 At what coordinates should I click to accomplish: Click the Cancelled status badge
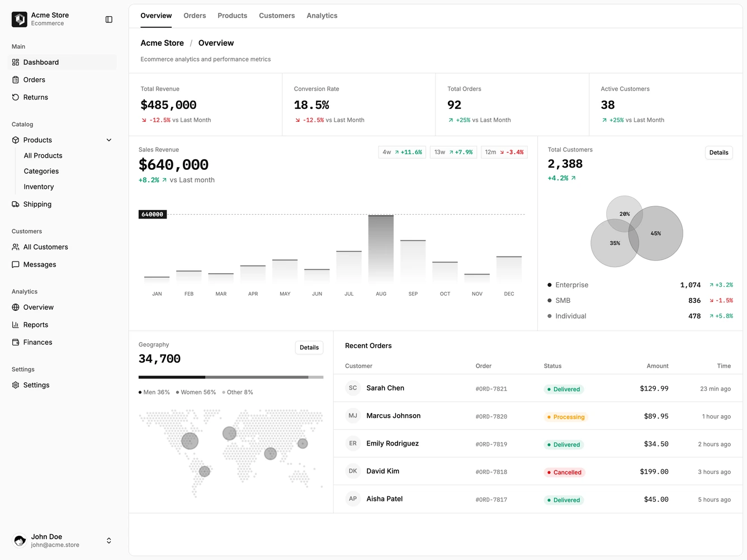564,472
